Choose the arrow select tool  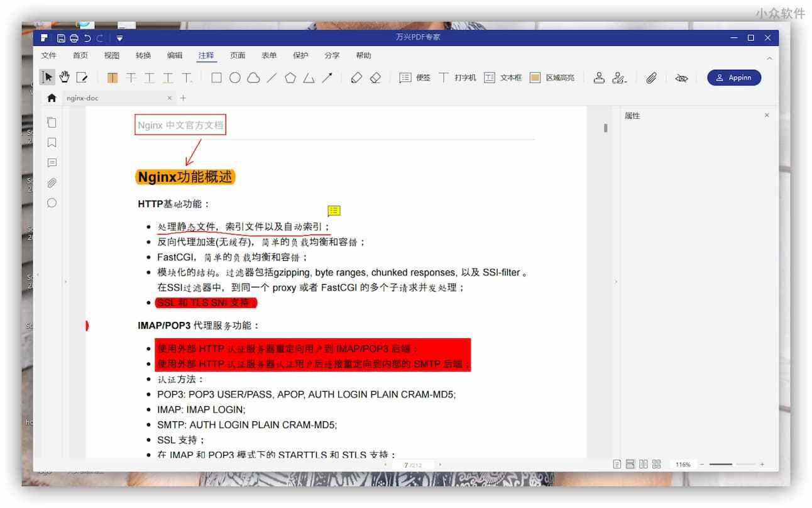coord(48,77)
